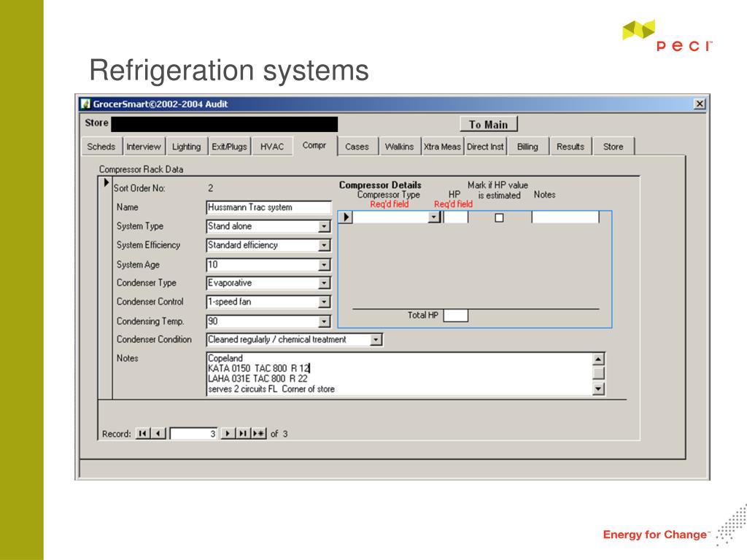Open the Xtra Meas tab

pos(442,147)
